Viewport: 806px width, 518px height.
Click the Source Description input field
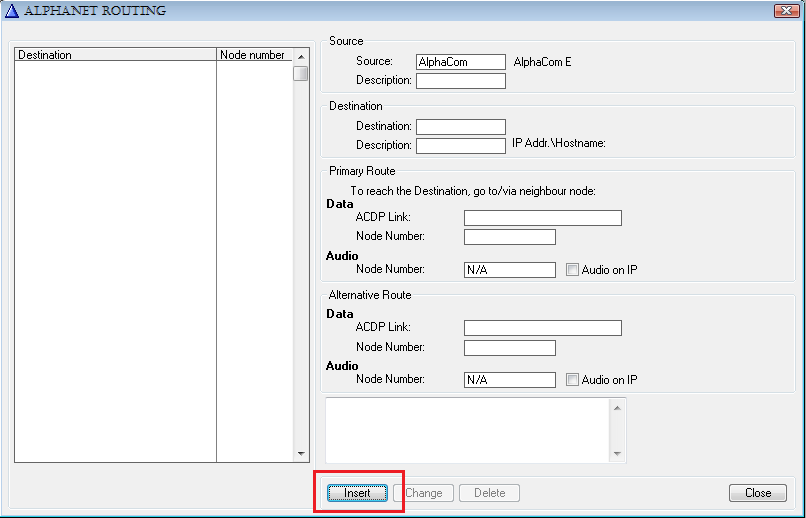[461, 81]
